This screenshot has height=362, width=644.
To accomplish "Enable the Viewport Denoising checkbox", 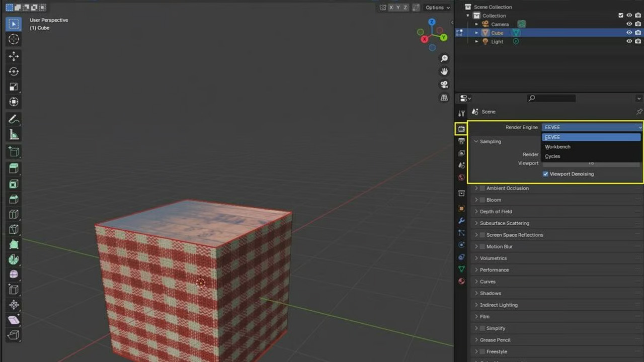I will pyautogui.click(x=545, y=174).
